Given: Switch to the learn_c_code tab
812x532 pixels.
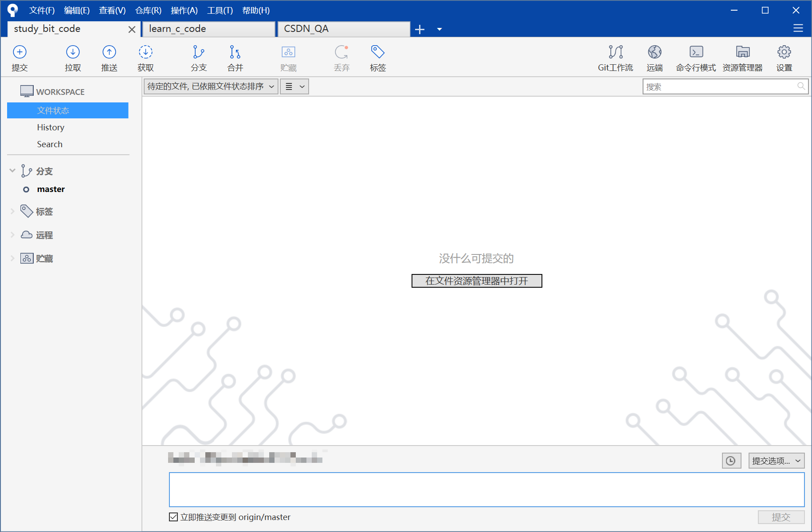Looking at the screenshot, I should click(x=209, y=29).
